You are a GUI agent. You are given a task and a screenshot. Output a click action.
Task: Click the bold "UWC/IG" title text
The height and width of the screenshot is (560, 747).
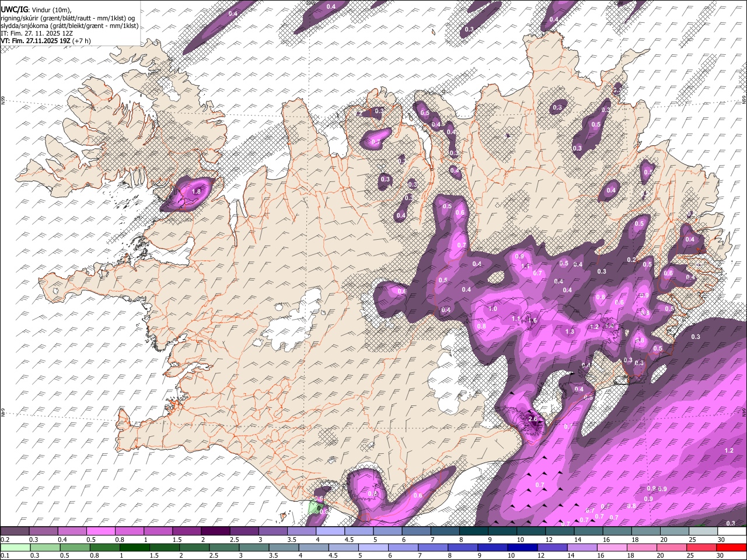(x=14, y=9)
